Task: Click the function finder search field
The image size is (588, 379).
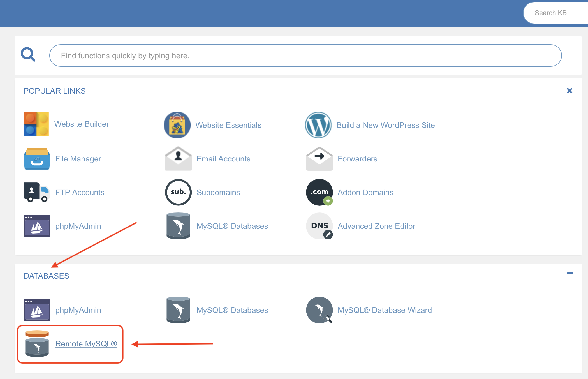Action: click(x=305, y=55)
